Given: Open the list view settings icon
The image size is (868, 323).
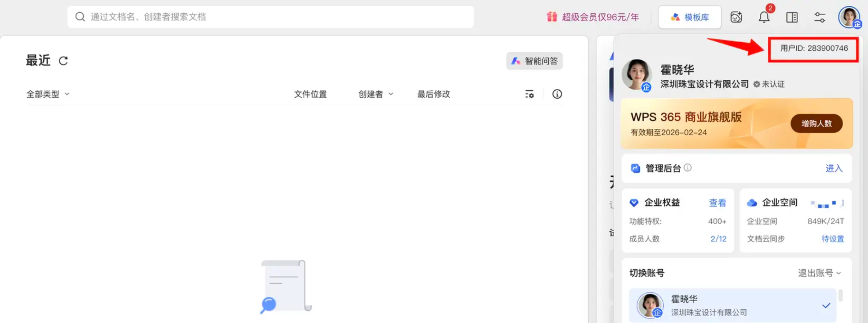Looking at the screenshot, I should click(x=529, y=94).
